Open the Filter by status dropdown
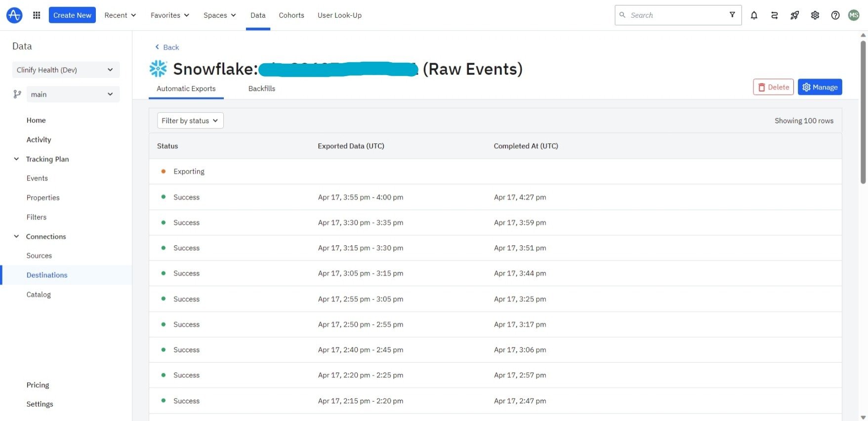The image size is (868, 421). 190,121
